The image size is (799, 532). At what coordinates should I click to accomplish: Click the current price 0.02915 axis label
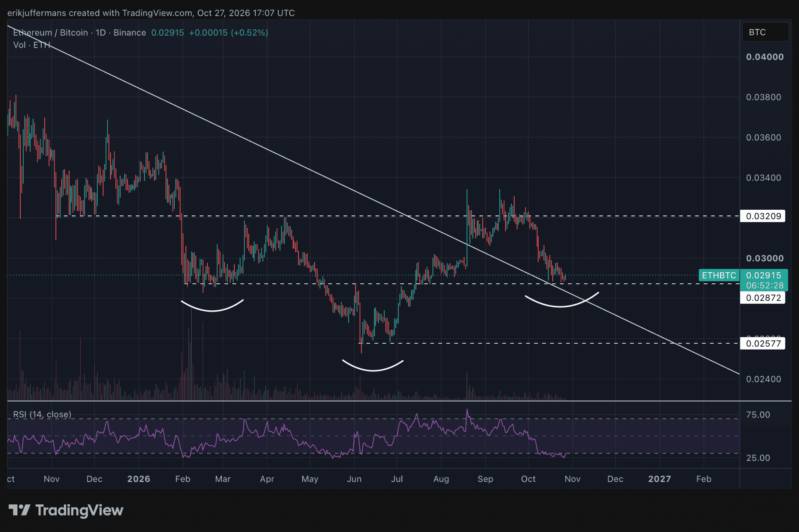[764, 276]
